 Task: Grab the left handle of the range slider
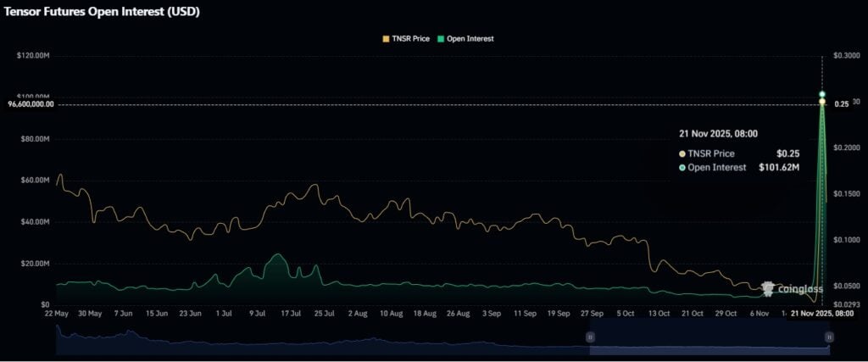point(591,337)
